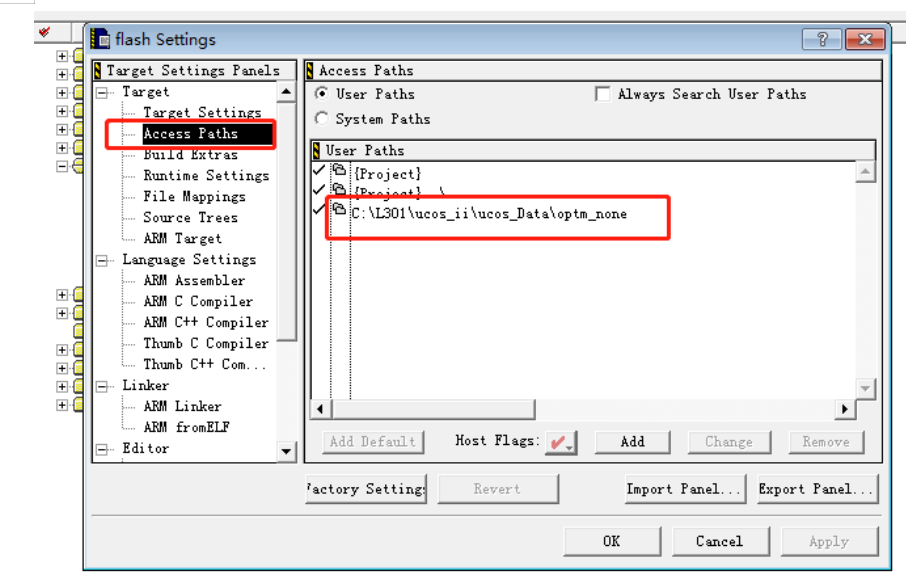Viewport: 906px width, 579px height.
Task: Open the Source Trees panel
Action: point(191,217)
